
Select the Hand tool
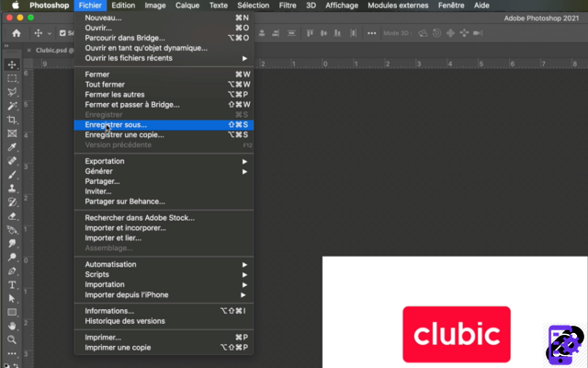coord(12,326)
